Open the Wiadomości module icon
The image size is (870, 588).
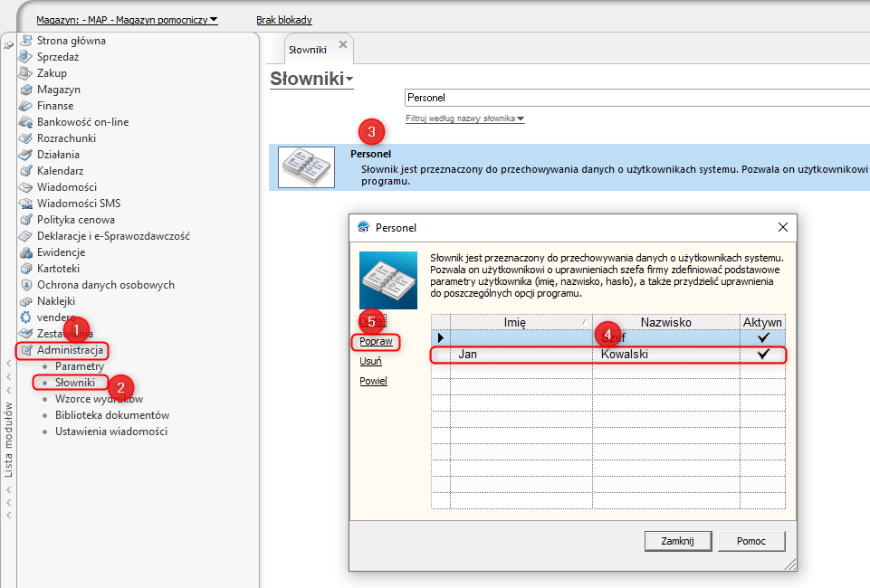click(26, 186)
